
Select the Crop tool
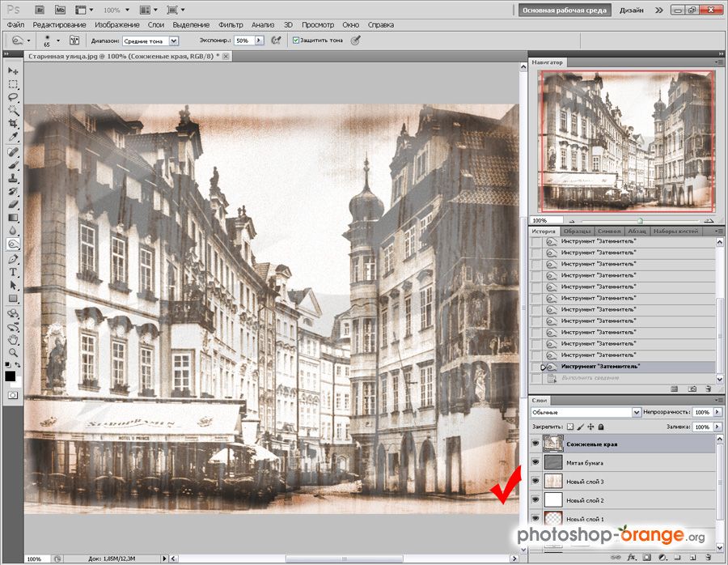pyautogui.click(x=13, y=124)
